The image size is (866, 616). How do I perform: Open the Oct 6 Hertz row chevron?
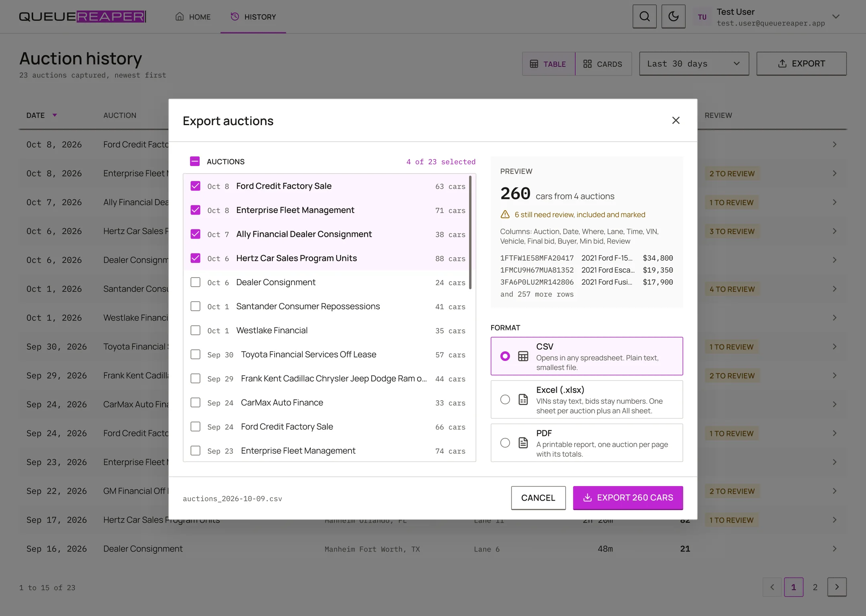coord(835,231)
